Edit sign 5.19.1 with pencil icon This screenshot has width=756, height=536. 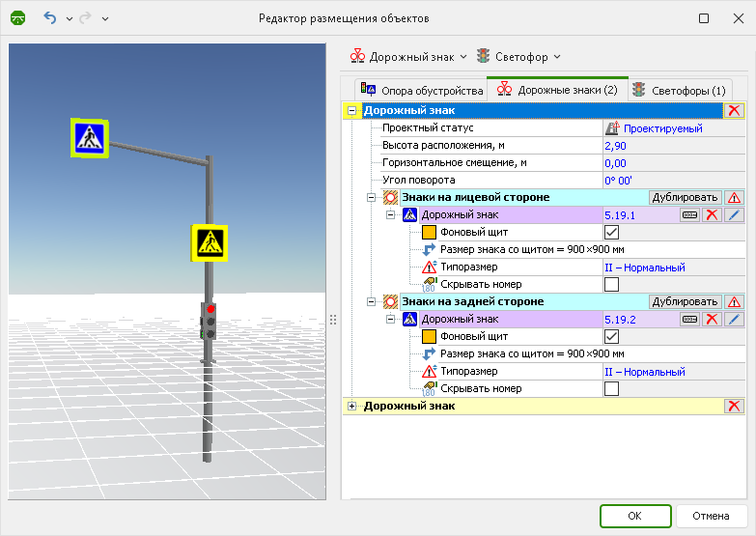click(735, 215)
